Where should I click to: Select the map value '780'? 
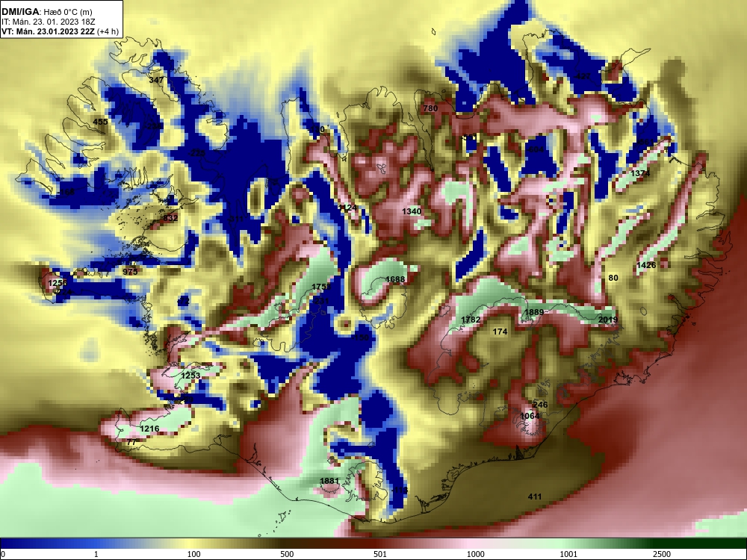[x=430, y=108]
